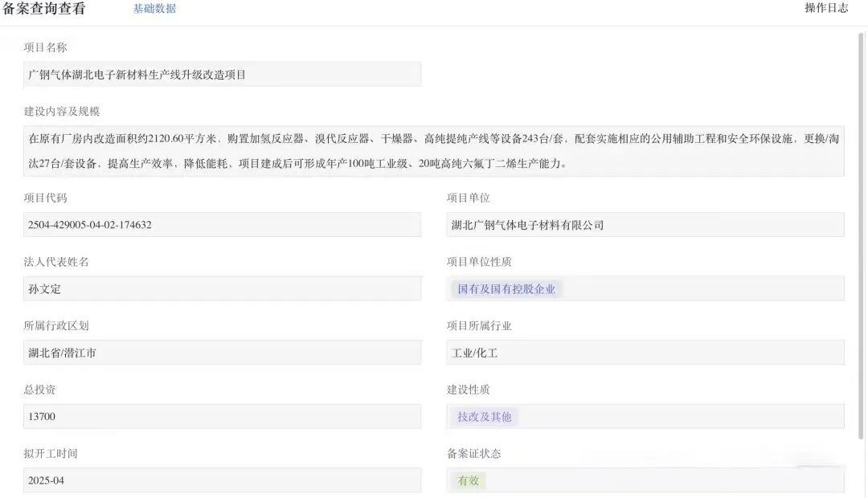The image size is (868, 498).
Task: Click the 备案查询查看 page title
Action: (x=43, y=8)
